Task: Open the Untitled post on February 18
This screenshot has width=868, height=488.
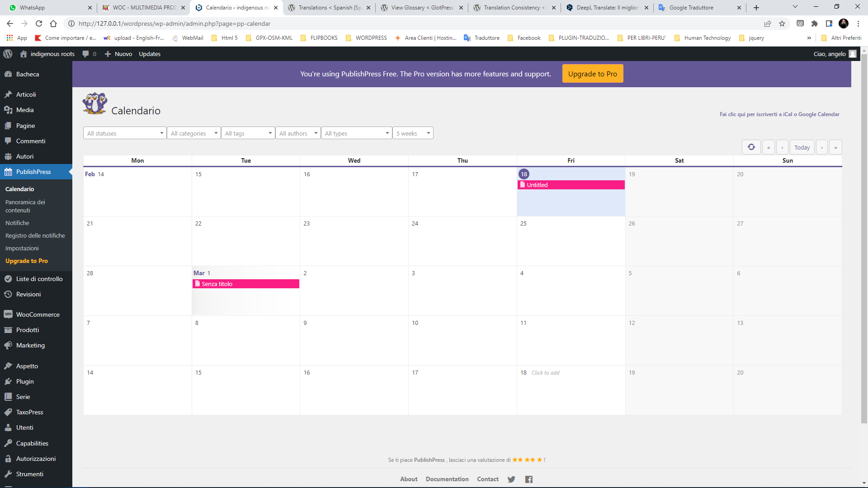Action: pyautogui.click(x=571, y=185)
